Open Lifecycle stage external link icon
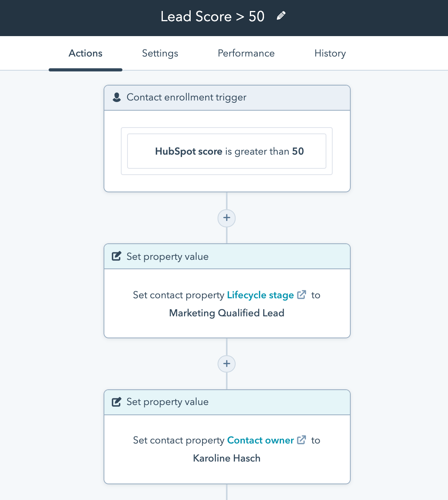Screen dimensions: 448x500 [x=302, y=295]
